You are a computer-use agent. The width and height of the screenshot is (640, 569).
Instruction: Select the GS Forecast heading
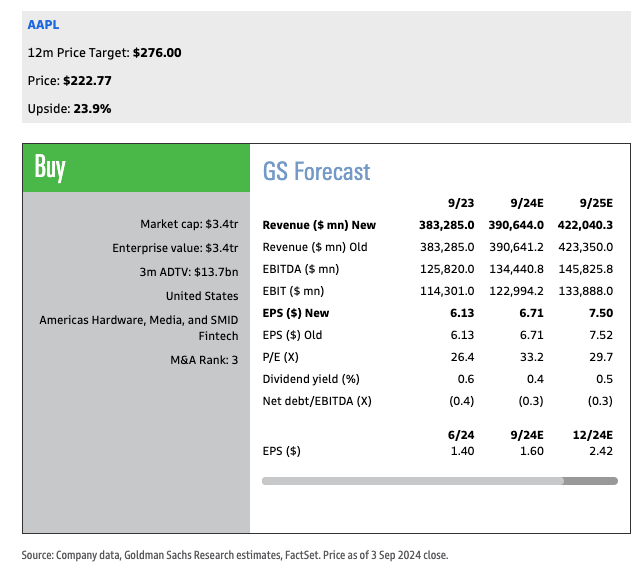click(316, 171)
